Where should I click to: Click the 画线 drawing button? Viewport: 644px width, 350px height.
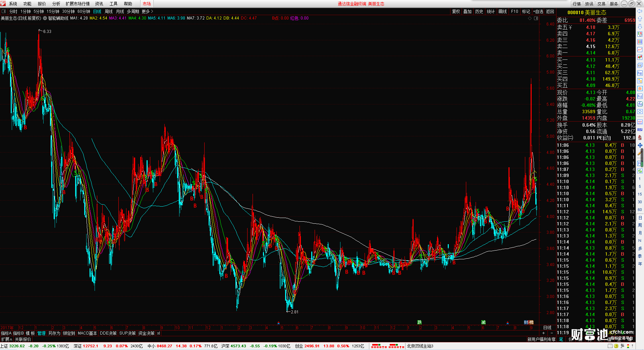pos(503,11)
